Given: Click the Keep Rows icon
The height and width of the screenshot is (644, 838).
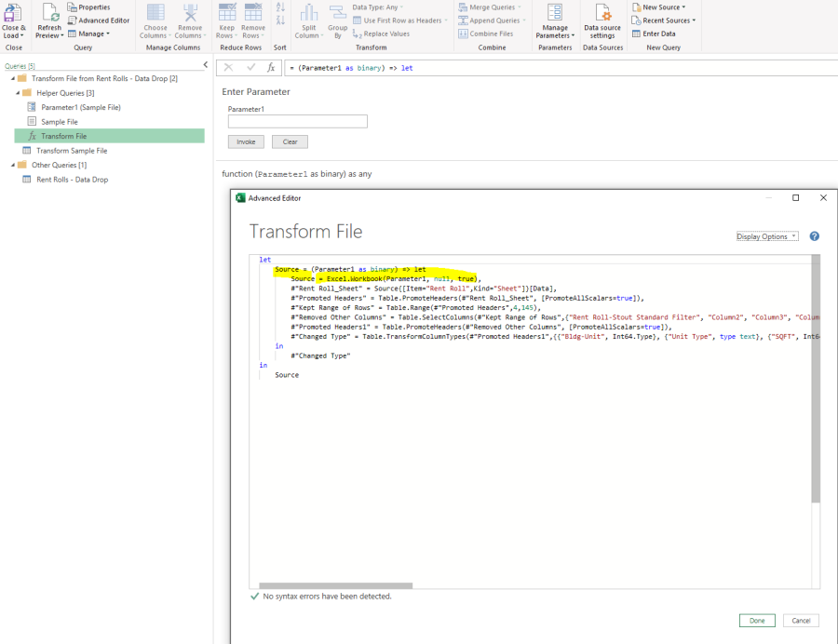Looking at the screenshot, I should (227, 13).
